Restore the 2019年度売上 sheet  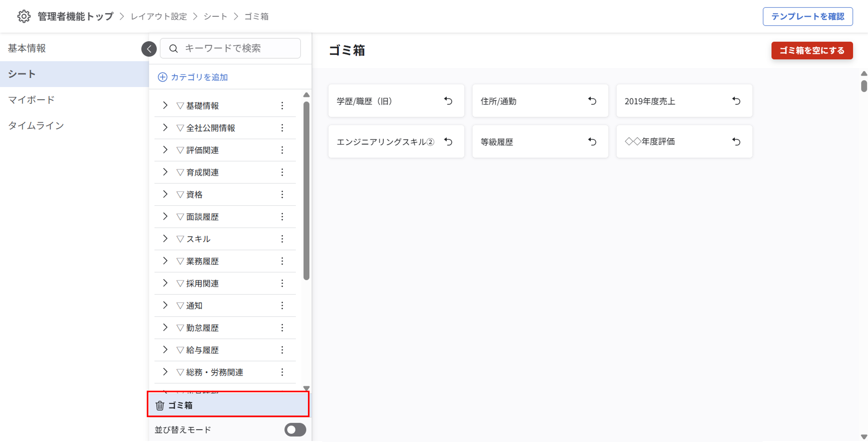736,101
